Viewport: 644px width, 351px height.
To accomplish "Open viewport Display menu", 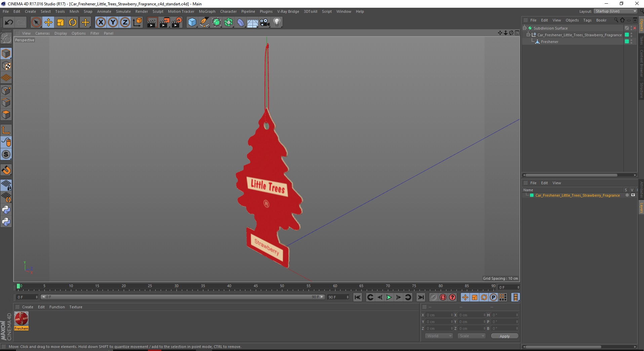I will (61, 33).
